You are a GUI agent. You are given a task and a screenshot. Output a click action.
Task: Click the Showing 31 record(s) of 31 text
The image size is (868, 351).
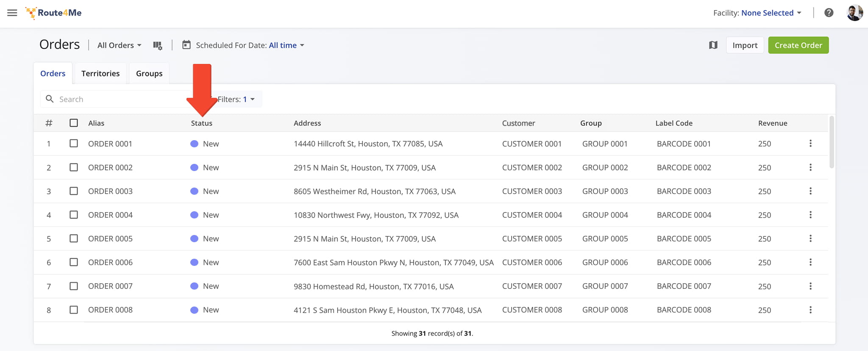click(x=432, y=333)
